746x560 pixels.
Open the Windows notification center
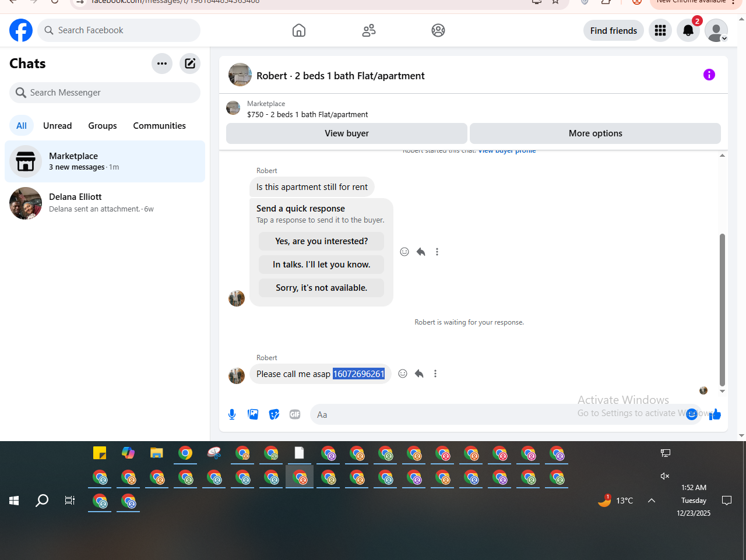(727, 501)
